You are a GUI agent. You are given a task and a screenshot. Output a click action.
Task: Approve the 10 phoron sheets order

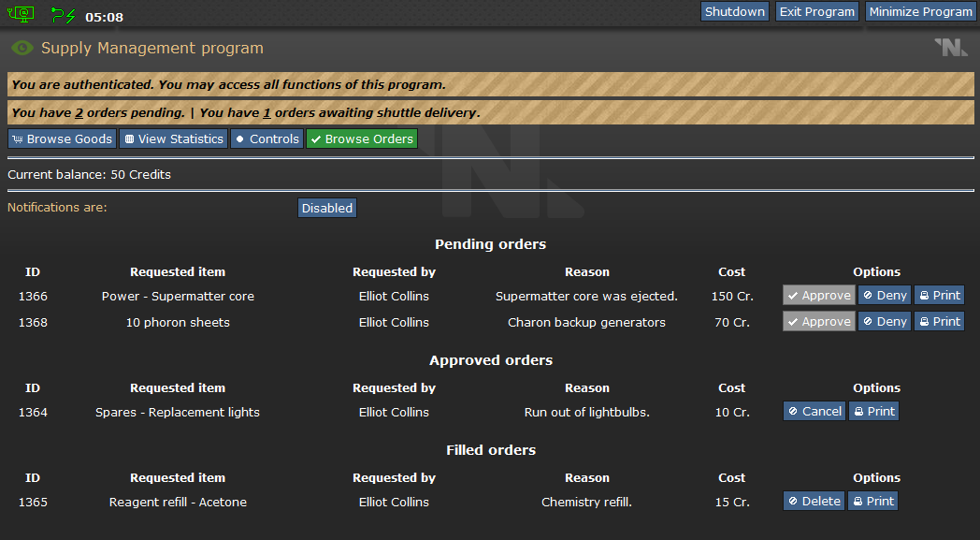coord(818,322)
